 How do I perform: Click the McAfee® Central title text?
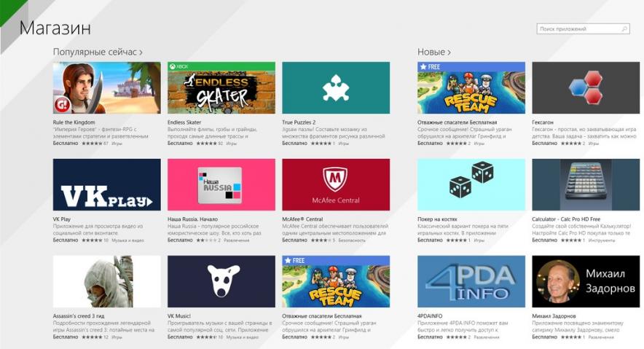[x=302, y=219]
